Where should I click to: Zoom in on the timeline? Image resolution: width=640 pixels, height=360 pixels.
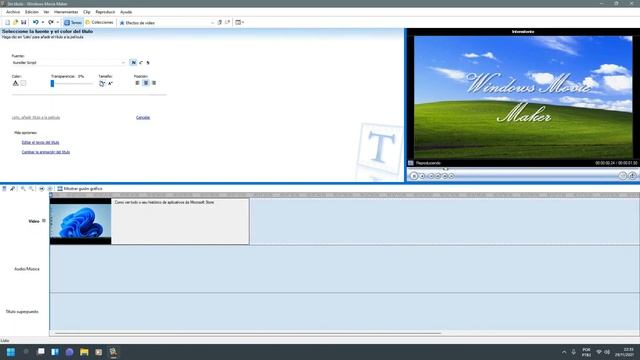click(x=23, y=189)
